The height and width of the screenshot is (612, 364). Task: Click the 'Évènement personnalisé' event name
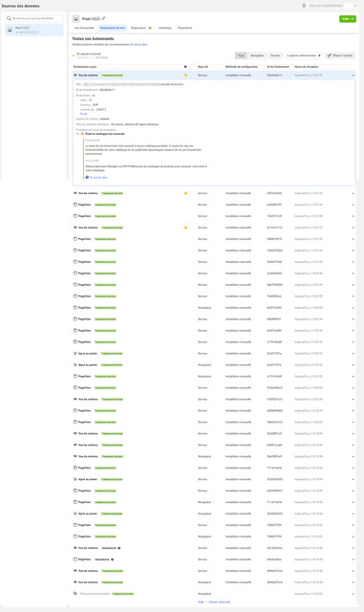point(95,594)
